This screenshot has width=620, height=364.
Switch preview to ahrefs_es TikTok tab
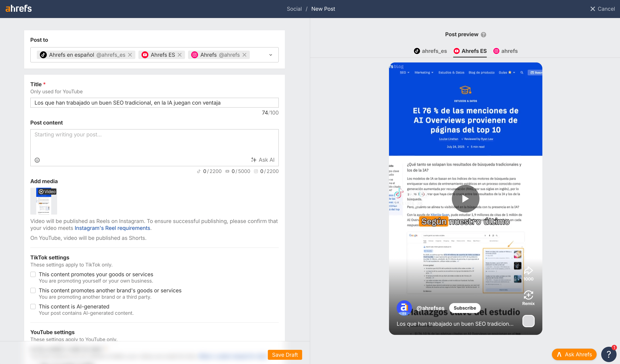coord(430,51)
